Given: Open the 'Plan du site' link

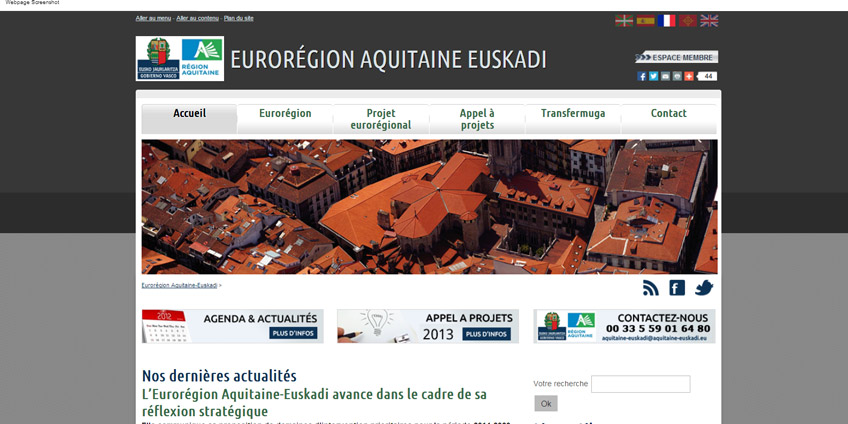Looking at the screenshot, I should pyautogui.click(x=238, y=18).
